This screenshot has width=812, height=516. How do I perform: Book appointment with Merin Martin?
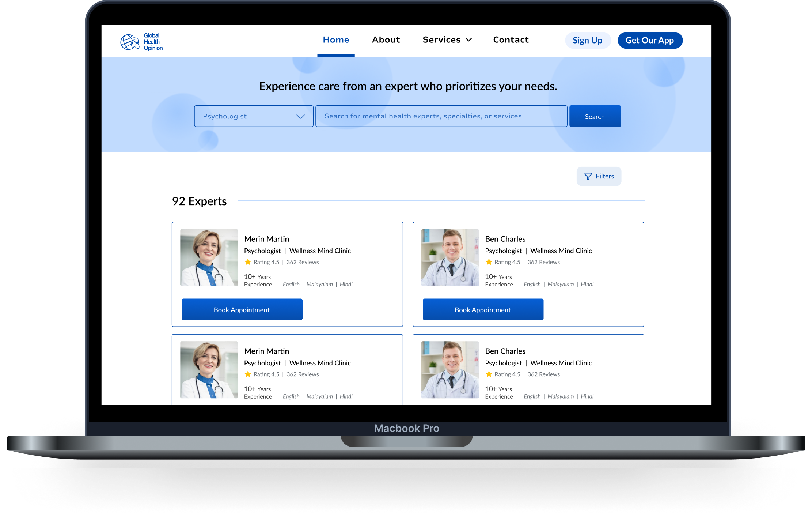(242, 310)
